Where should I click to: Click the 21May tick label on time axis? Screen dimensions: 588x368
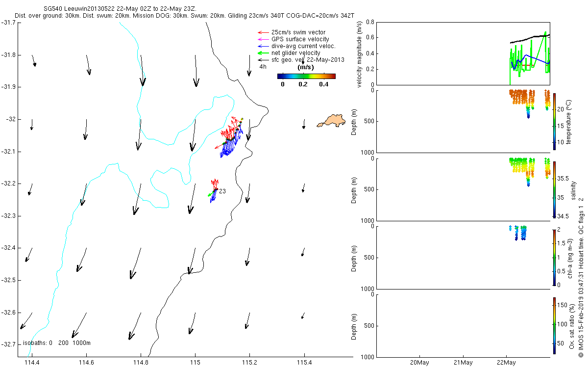tap(463, 363)
